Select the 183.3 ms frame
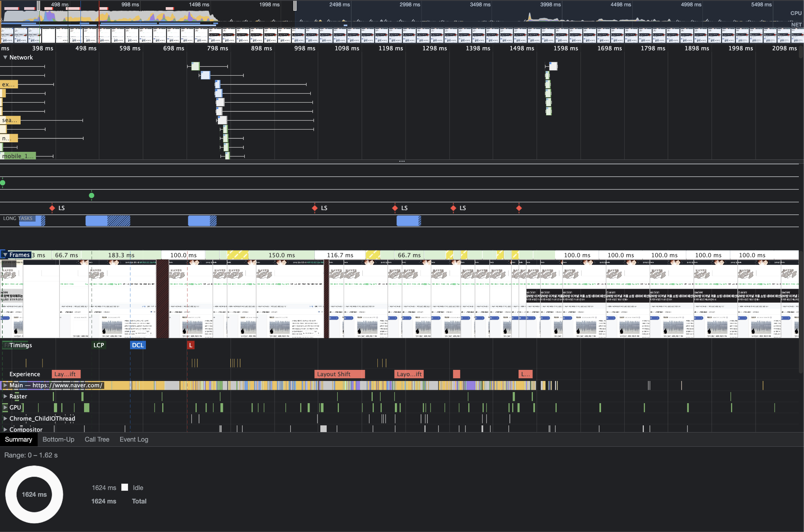804x532 pixels. click(121, 255)
